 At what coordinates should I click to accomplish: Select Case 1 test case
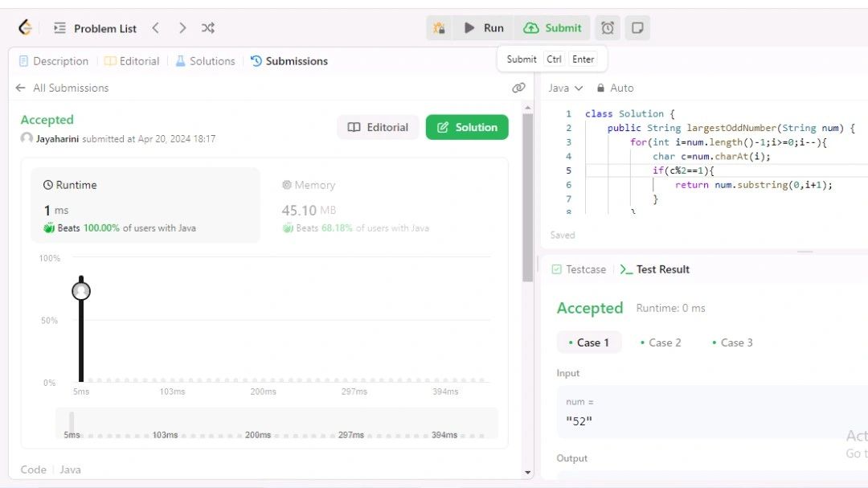pos(588,342)
